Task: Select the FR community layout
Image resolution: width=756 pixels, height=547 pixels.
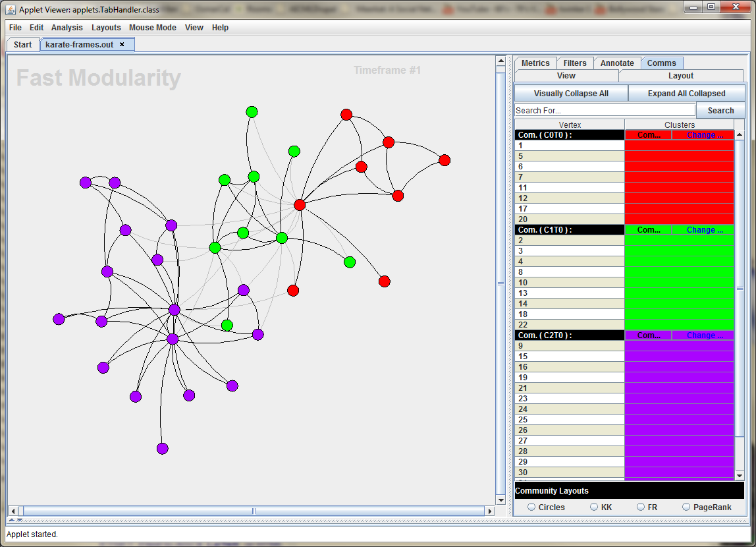Action: tap(641, 507)
